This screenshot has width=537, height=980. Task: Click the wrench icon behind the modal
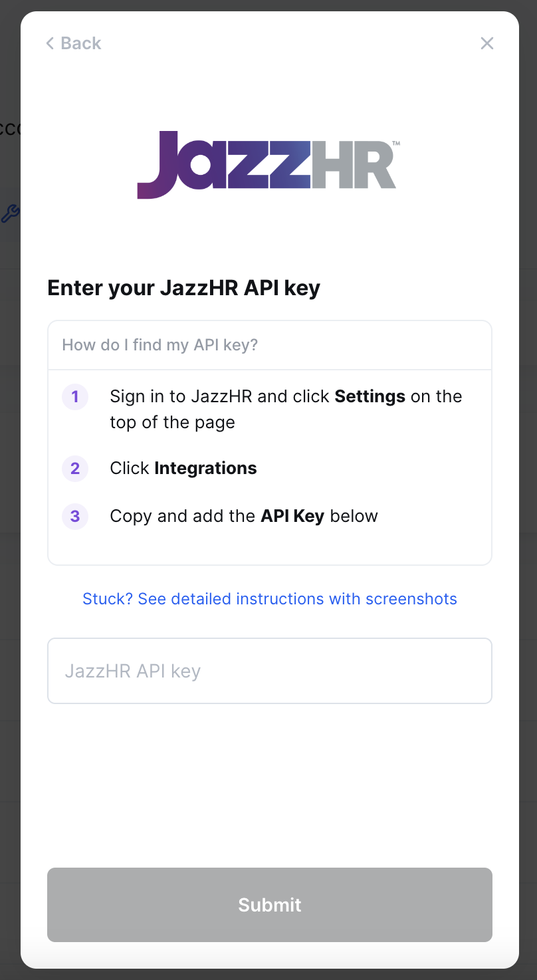click(9, 213)
